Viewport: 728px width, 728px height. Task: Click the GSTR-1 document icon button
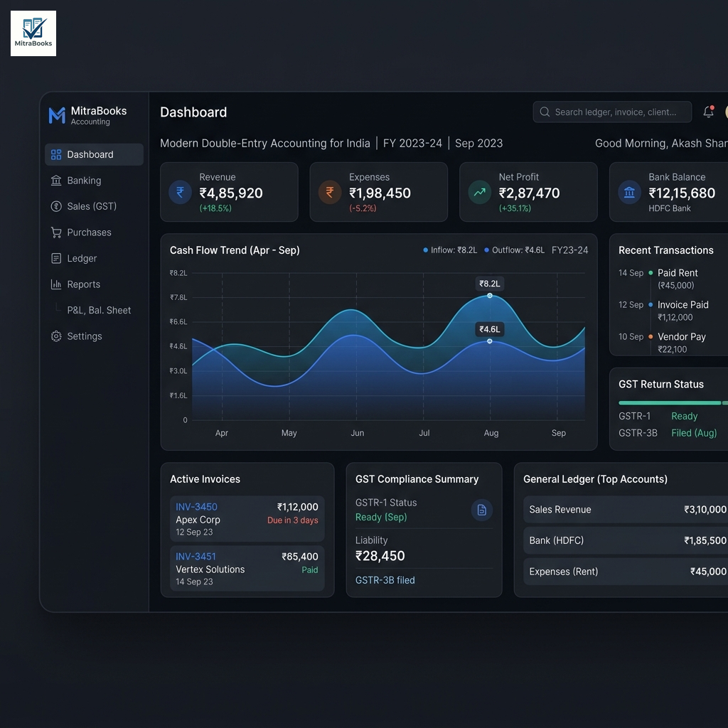click(x=482, y=510)
